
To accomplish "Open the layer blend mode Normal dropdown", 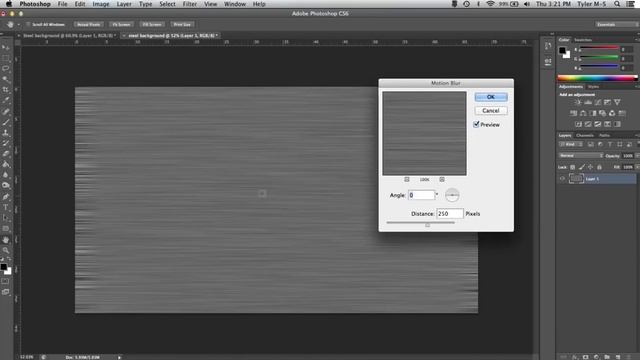I will point(581,156).
